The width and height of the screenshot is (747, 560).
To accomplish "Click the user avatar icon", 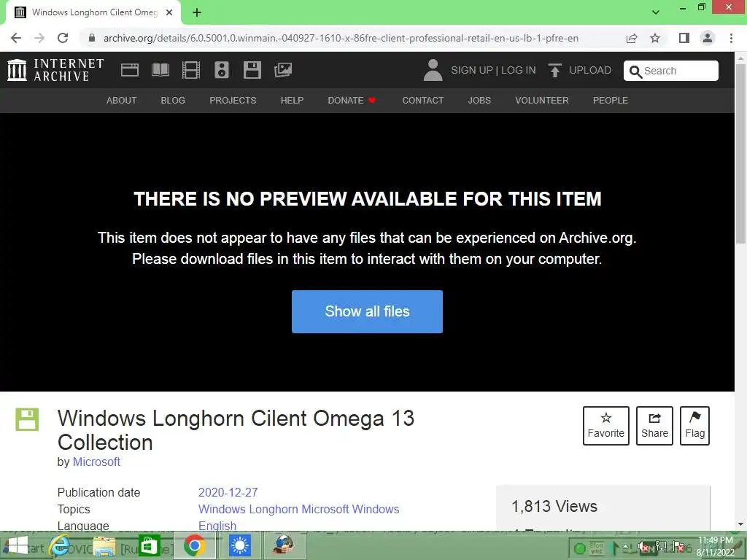I will coord(433,70).
